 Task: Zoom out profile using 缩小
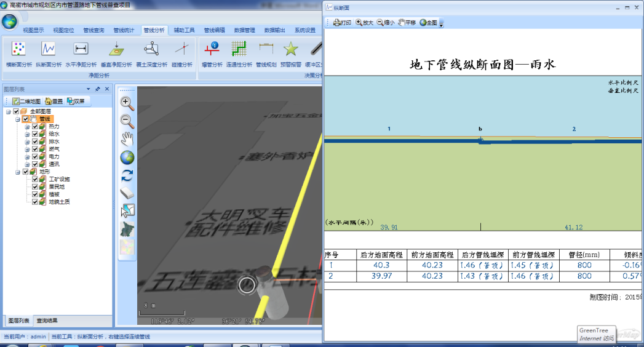pos(385,23)
